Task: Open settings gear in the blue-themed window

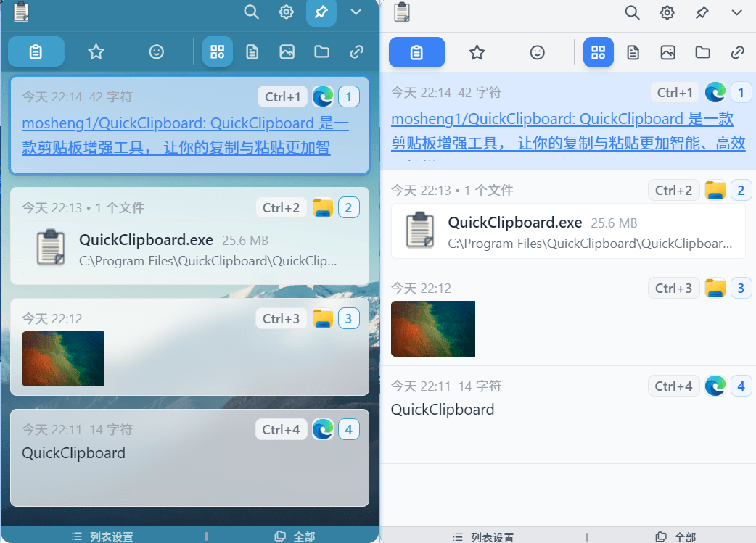Action: [x=287, y=12]
